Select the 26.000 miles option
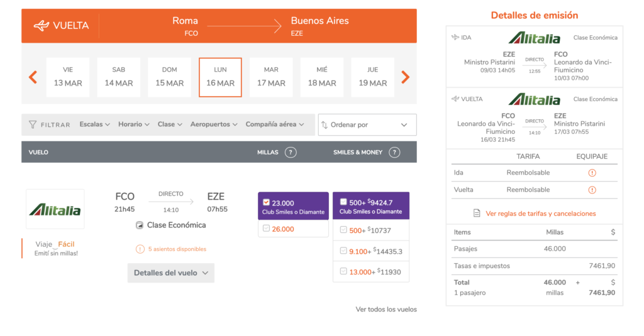The height and width of the screenshot is (336, 644). click(x=266, y=229)
